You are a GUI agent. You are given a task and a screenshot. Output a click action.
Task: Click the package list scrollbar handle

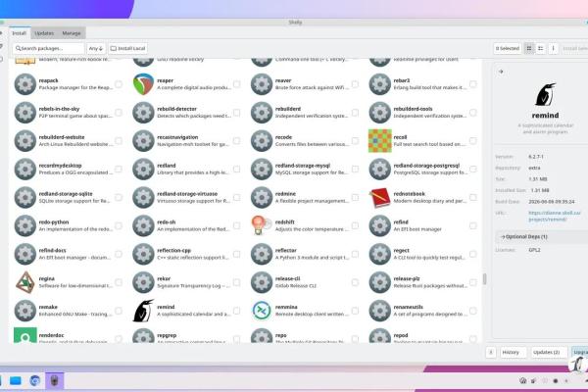click(x=484, y=278)
